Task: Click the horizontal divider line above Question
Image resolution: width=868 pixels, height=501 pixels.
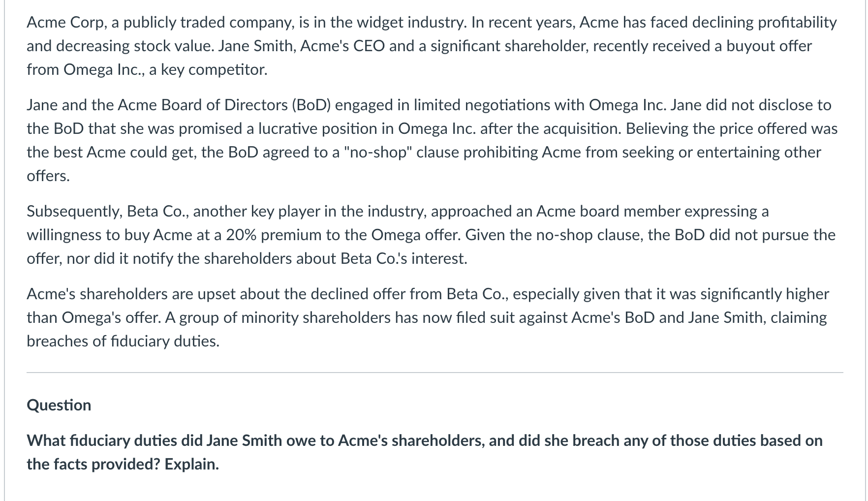Action: (434, 373)
